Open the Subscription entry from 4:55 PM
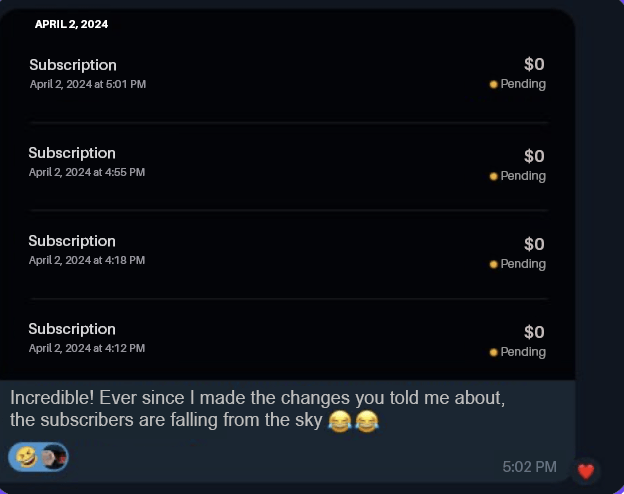Screen dimensions: 624x494 [72, 153]
